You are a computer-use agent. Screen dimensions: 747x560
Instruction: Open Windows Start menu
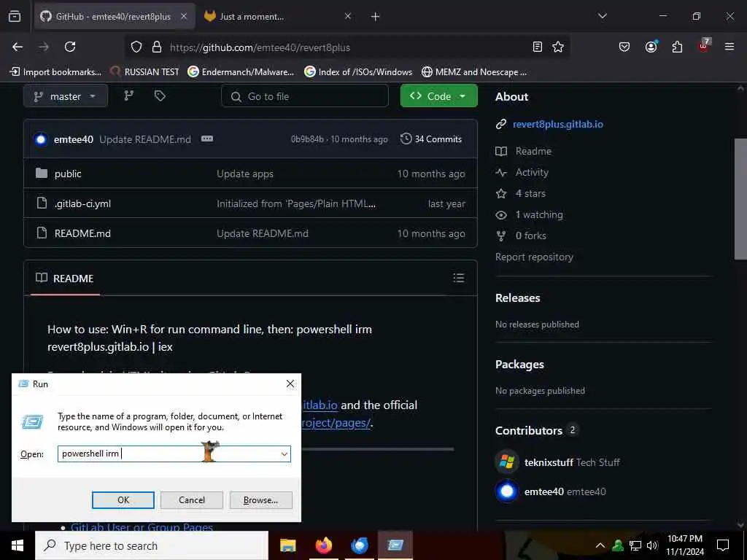point(18,545)
